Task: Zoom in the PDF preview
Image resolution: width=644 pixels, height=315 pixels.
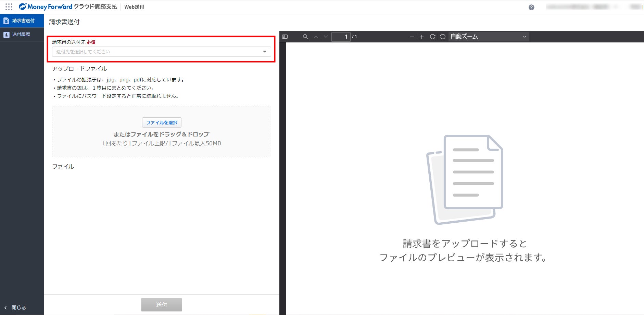Action: 422,37
